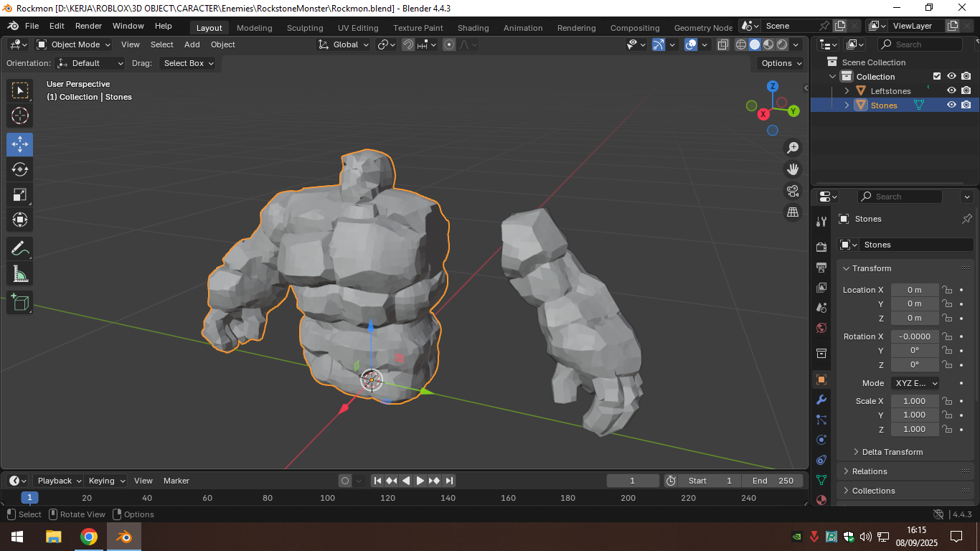Click the Options button in the viewport header

coord(779,63)
